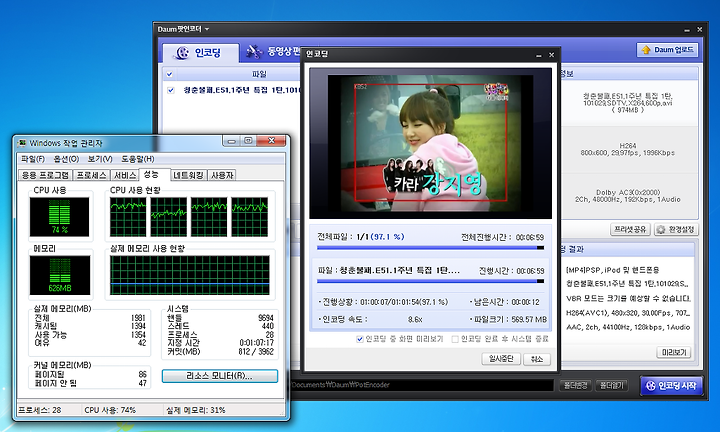Switch to 사용자 tab in Task Manager

pyautogui.click(x=221, y=175)
